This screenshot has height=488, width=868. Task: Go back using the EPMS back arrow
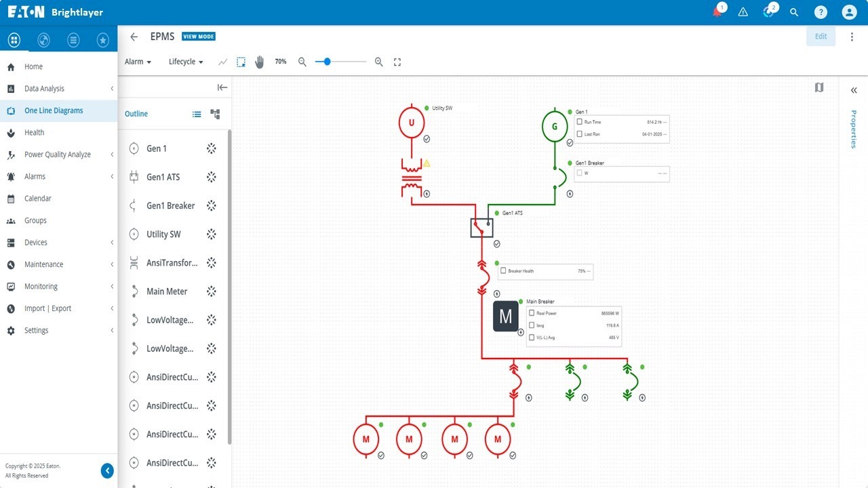coord(134,37)
